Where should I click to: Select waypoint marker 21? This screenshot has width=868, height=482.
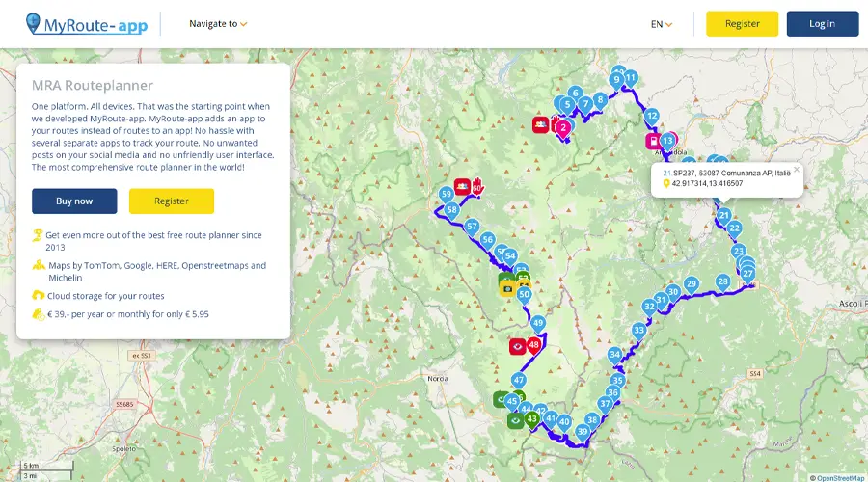[x=724, y=216]
